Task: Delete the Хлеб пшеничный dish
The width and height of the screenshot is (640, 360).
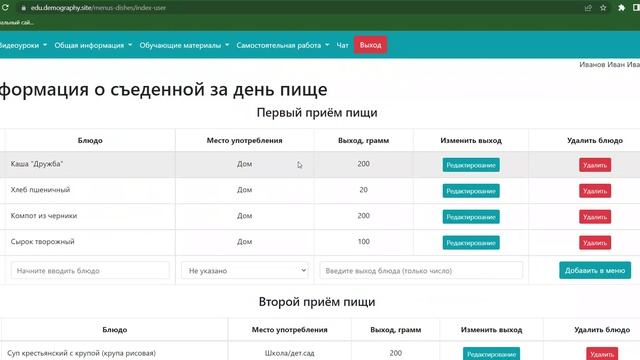Action: coord(595,191)
